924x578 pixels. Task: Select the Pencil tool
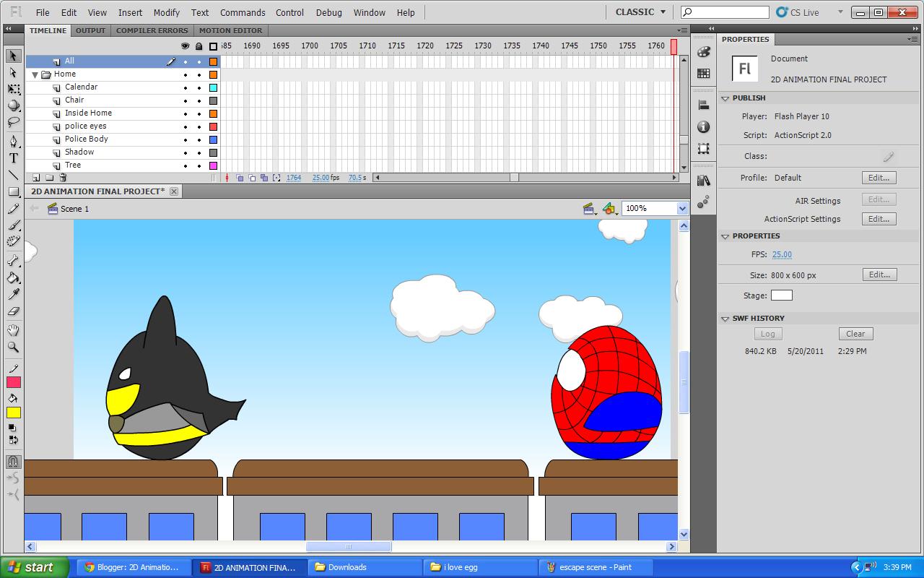pyautogui.click(x=13, y=210)
